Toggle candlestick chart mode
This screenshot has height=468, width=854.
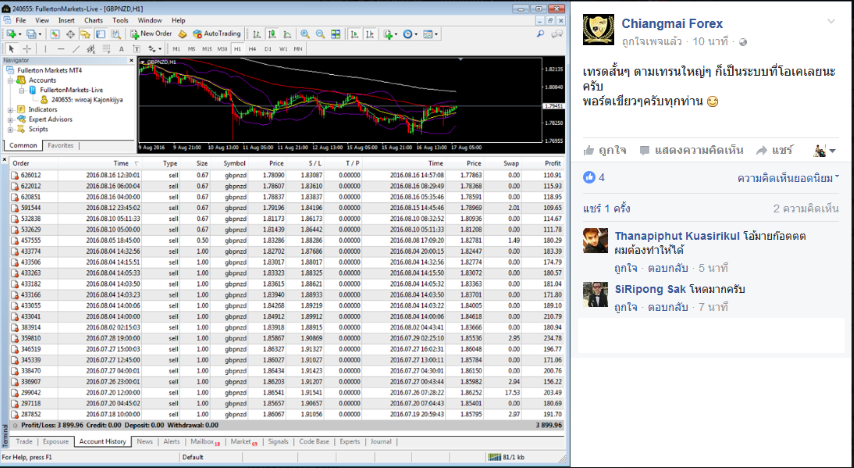coord(272,34)
